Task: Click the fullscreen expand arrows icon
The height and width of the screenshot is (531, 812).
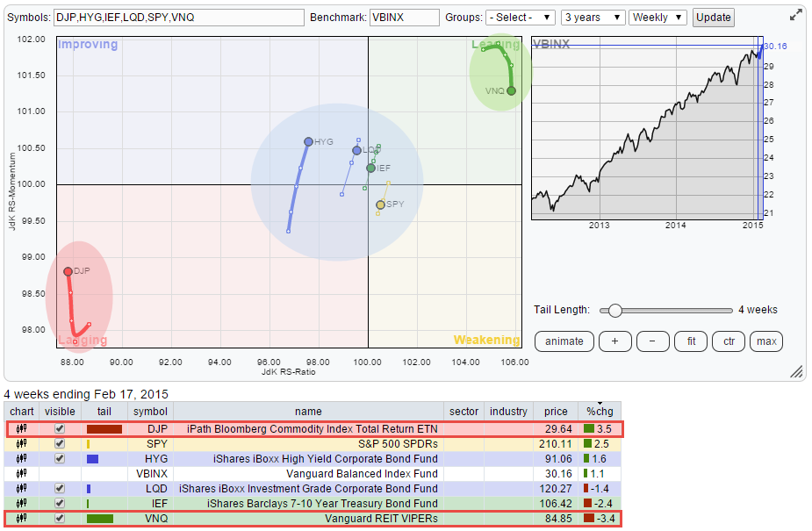Action: pos(795,15)
